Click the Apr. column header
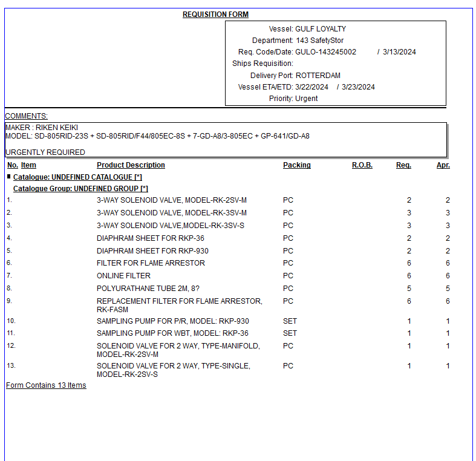 click(443, 165)
